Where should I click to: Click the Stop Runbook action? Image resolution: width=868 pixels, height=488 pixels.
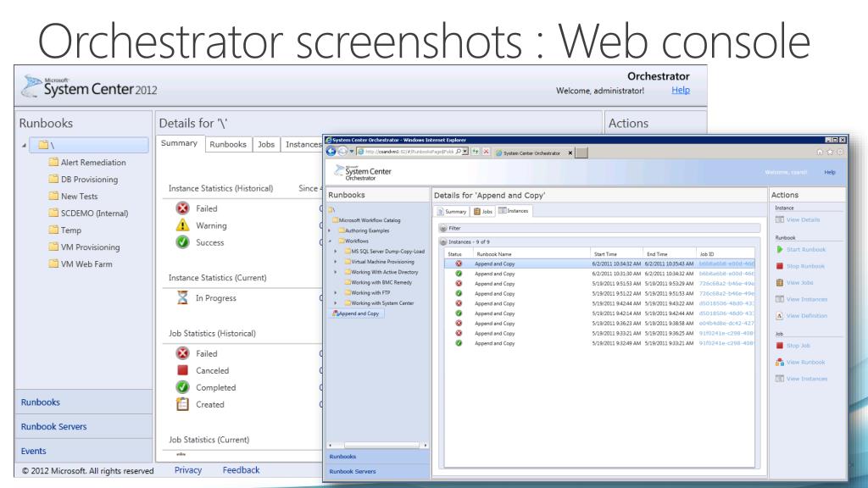[x=800, y=266]
